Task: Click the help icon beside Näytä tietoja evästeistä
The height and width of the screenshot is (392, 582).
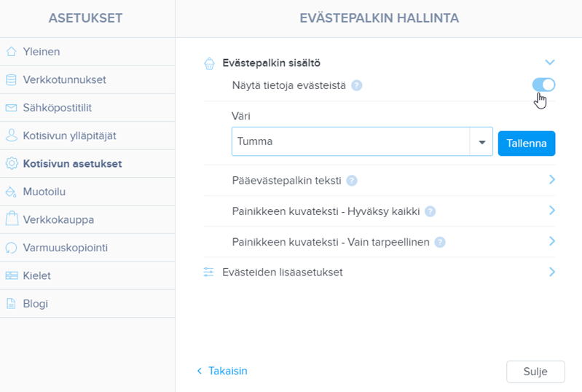Action: click(x=357, y=85)
